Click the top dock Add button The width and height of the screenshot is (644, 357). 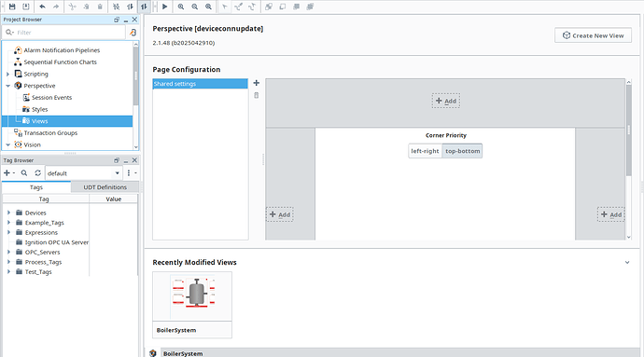445,101
